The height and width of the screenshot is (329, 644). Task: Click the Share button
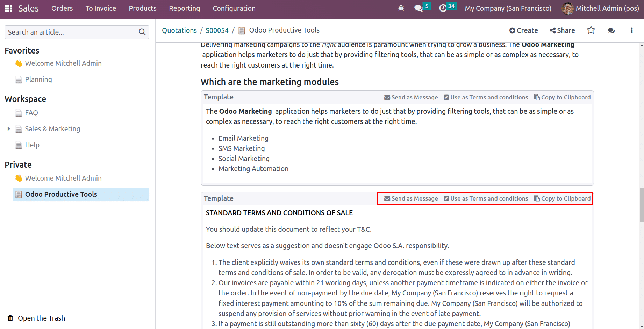click(562, 30)
